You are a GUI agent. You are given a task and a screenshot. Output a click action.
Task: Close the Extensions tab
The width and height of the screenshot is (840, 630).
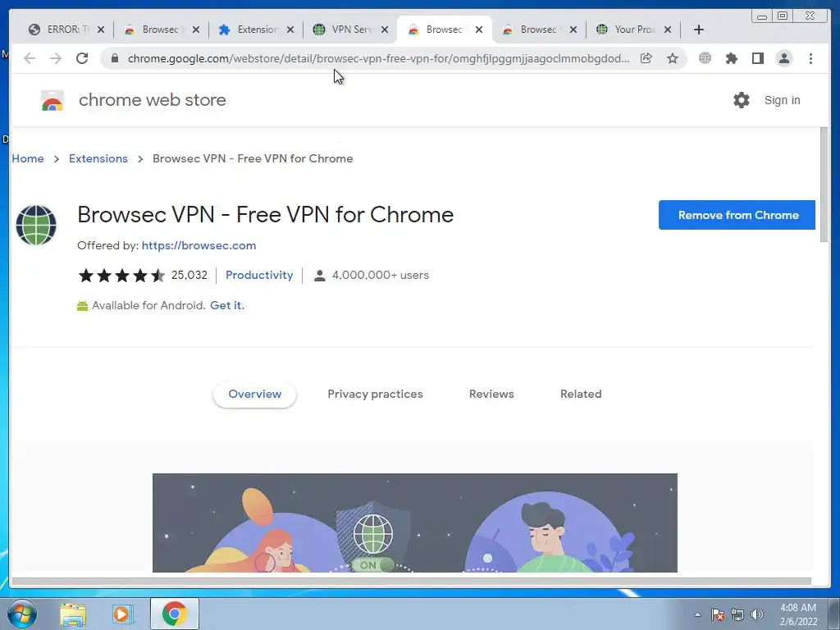[x=290, y=30]
